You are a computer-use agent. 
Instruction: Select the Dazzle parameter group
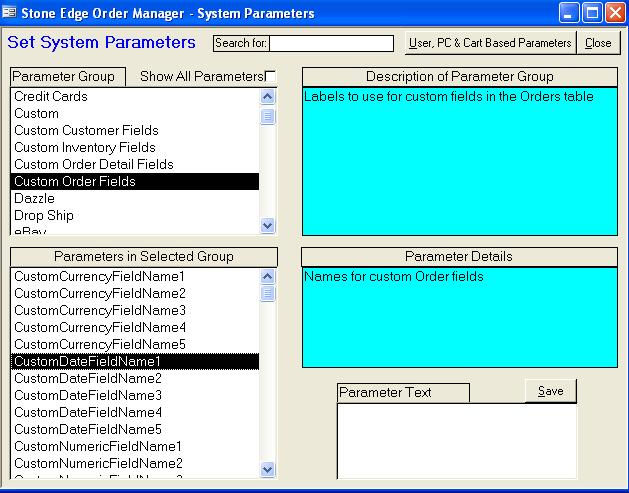(x=135, y=199)
